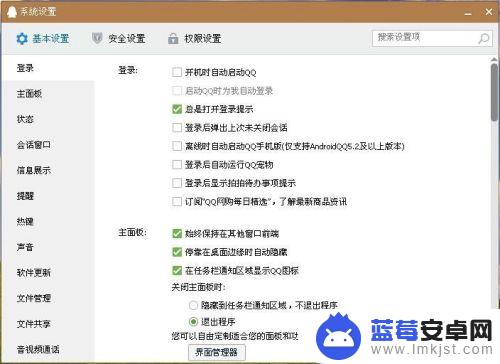Select 软件更新 in the left sidebar

point(48,273)
